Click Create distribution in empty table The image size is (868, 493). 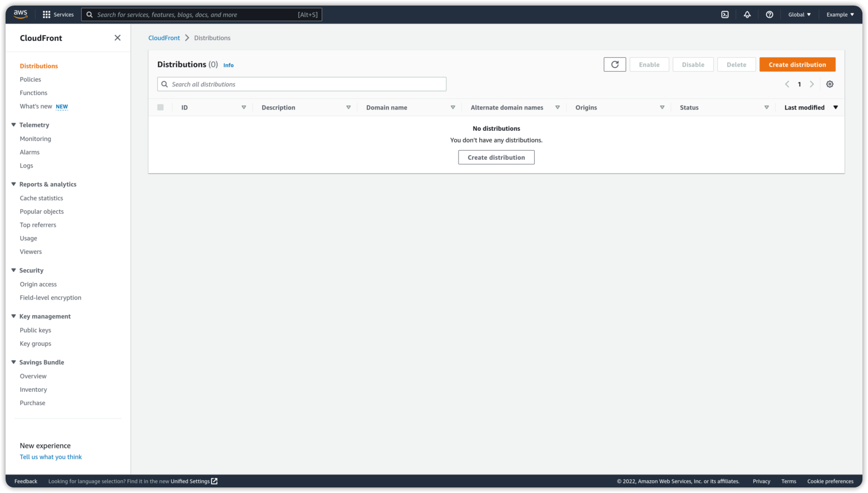(496, 157)
